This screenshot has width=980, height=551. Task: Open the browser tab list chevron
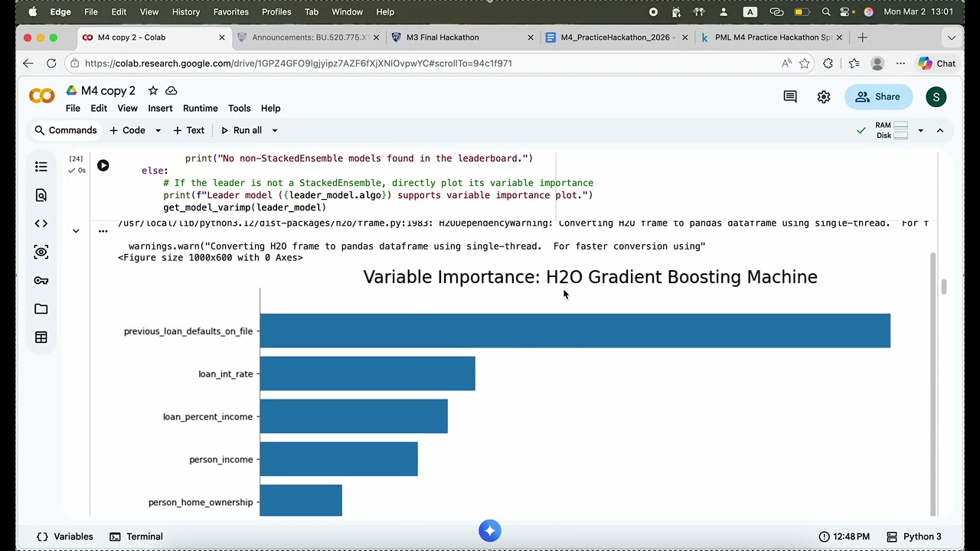click(x=952, y=37)
